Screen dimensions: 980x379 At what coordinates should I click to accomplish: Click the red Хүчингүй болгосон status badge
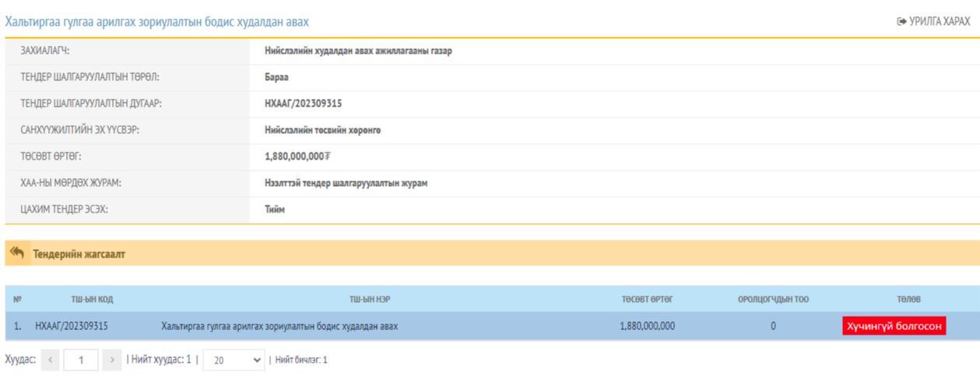click(894, 326)
